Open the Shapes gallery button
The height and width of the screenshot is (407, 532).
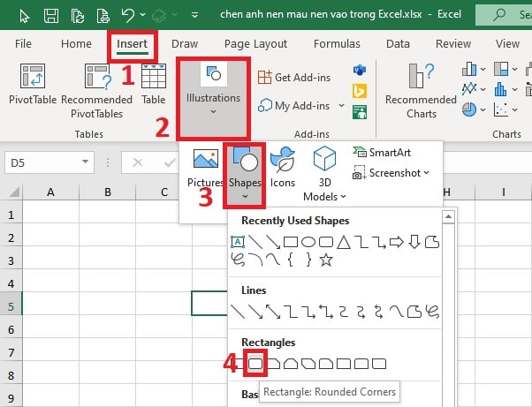(x=245, y=175)
